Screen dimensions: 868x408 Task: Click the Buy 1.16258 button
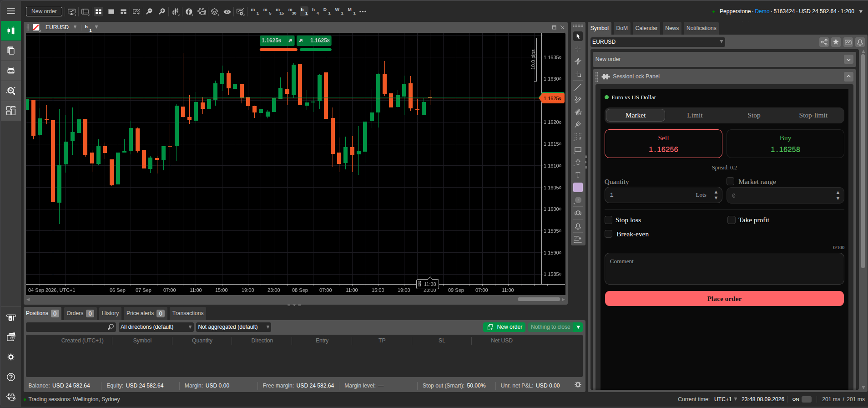[x=785, y=144]
